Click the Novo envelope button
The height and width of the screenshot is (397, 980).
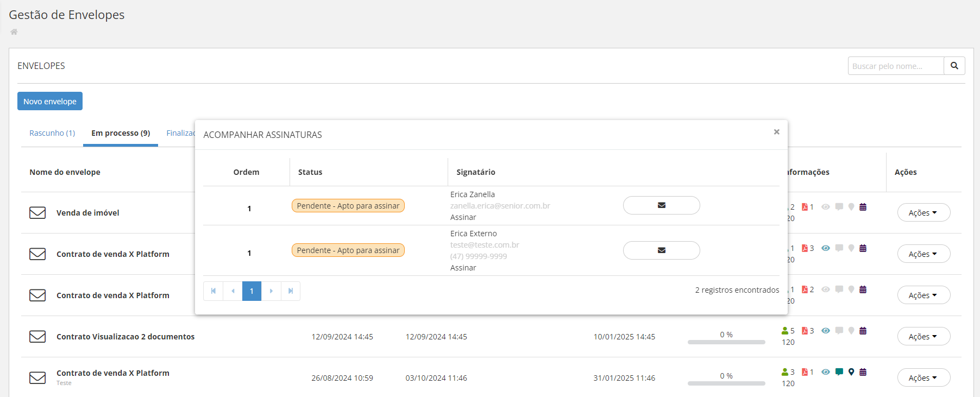pyautogui.click(x=50, y=102)
